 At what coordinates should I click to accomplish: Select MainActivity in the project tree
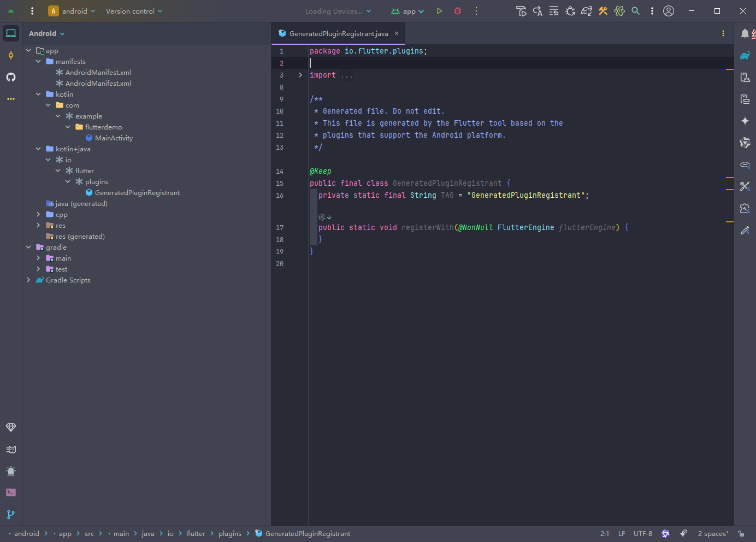[114, 138]
